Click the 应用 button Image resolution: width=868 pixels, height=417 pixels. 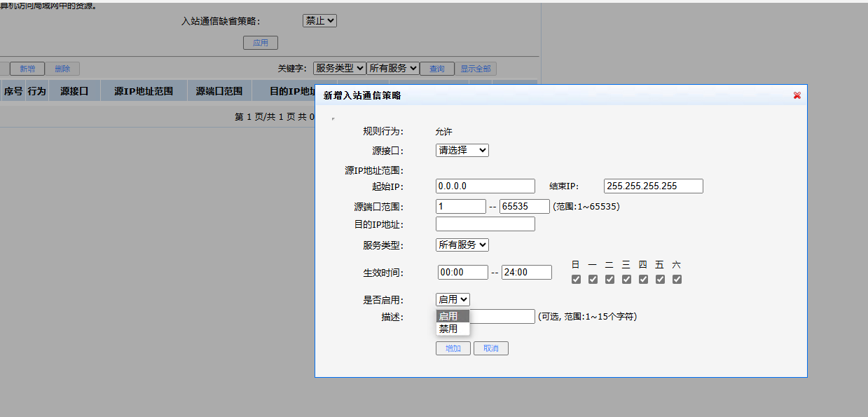coord(261,43)
